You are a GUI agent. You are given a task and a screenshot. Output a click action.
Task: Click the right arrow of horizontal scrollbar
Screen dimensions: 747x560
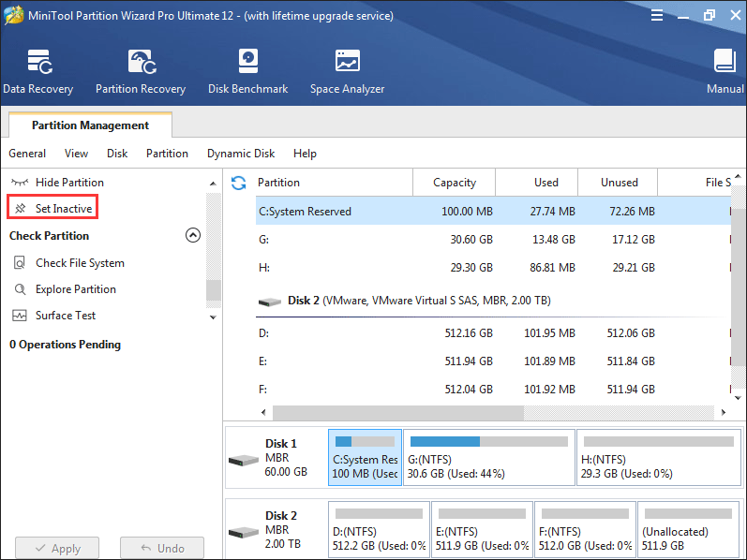click(x=724, y=412)
